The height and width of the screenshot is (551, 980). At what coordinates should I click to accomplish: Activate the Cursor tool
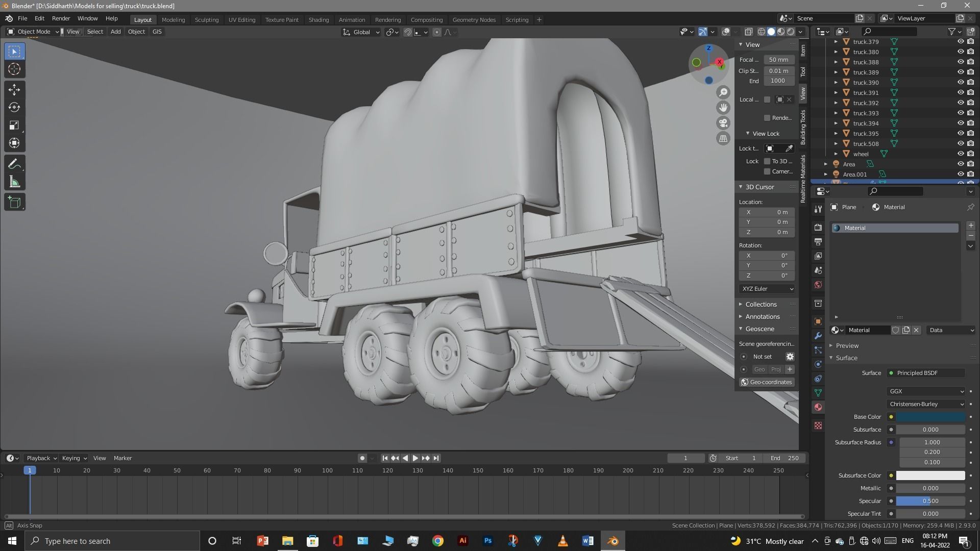(x=14, y=69)
